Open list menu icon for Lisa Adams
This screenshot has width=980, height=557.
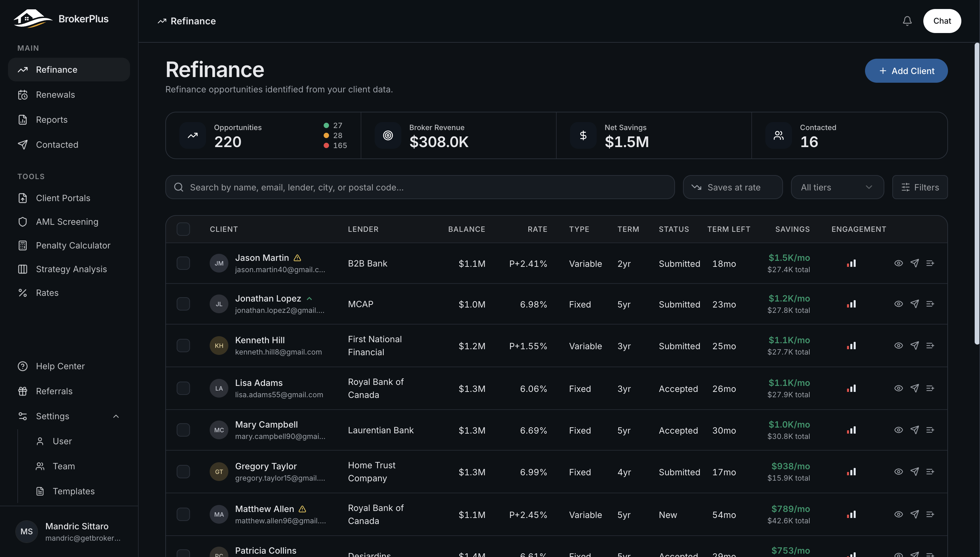tap(930, 388)
